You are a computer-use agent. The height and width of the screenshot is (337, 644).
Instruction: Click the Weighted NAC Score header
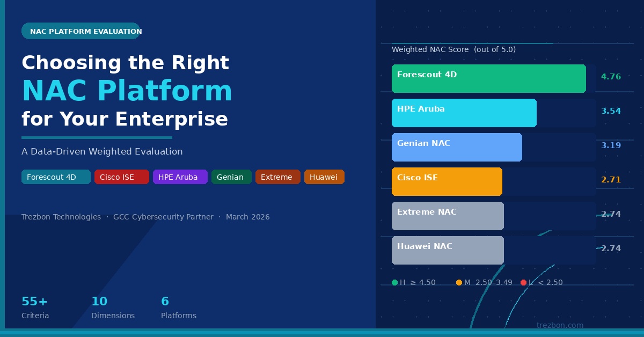(x=453, y=49)
